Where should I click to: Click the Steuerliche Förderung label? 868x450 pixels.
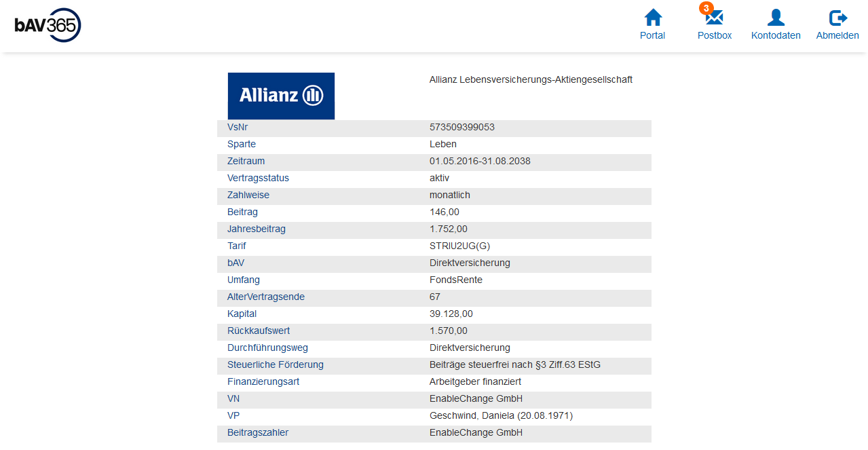tap(276, 365)
